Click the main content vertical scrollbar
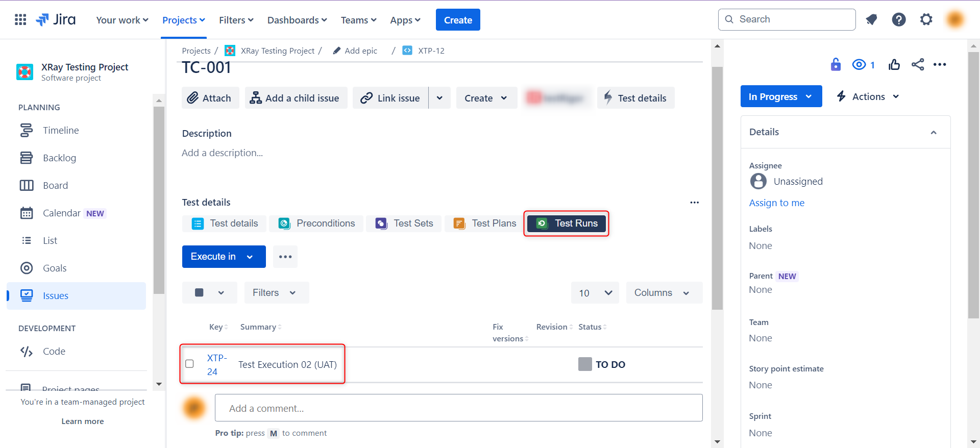Image resolution: width=980 pixels, height=448 pixels. 717,188
